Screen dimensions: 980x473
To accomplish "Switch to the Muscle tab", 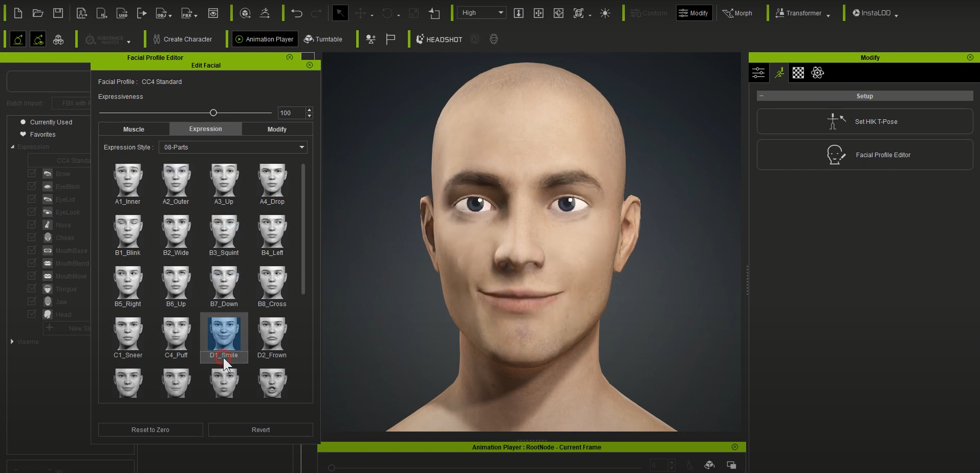I will point(134,129).
